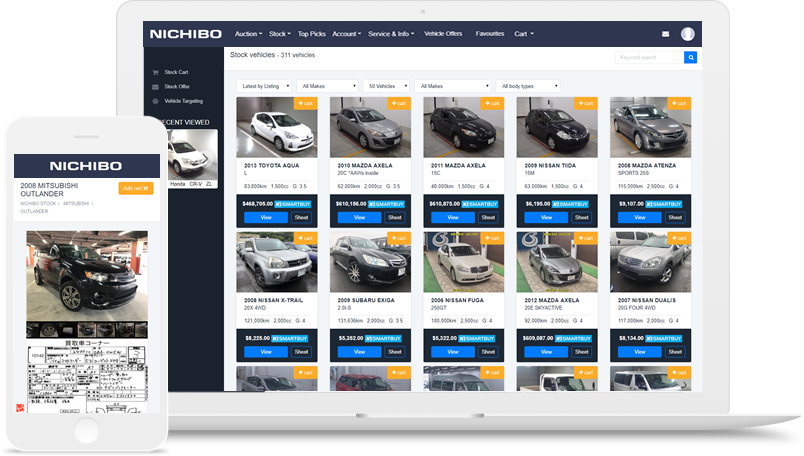Screen dimensions: 804x456
Task: Open the Latest by Listing sort dropdown
Action: (x=264, y=86)
